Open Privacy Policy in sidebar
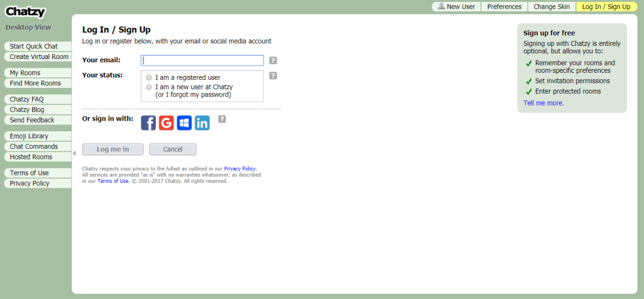The width and height of the screenshot is (644, 299). tap(38, 183)
